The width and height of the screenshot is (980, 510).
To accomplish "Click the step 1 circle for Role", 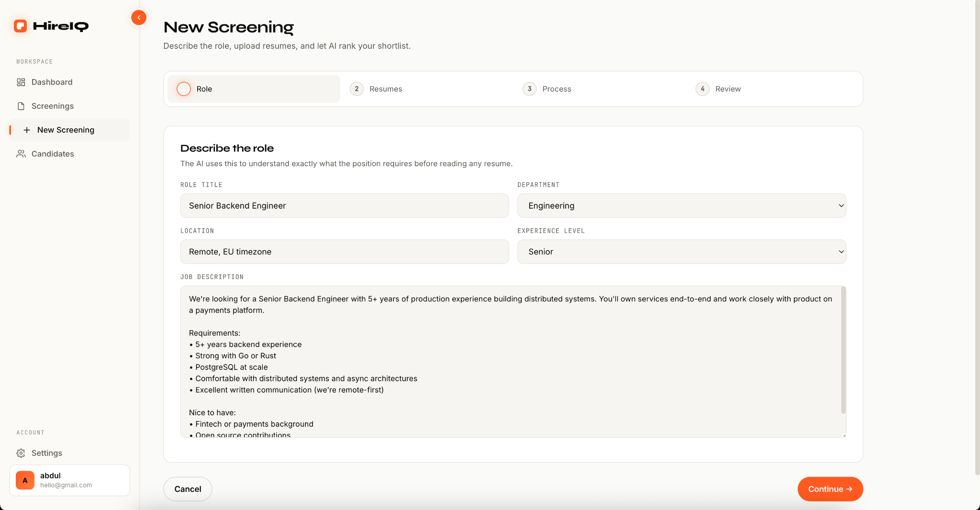I will 184,89.
